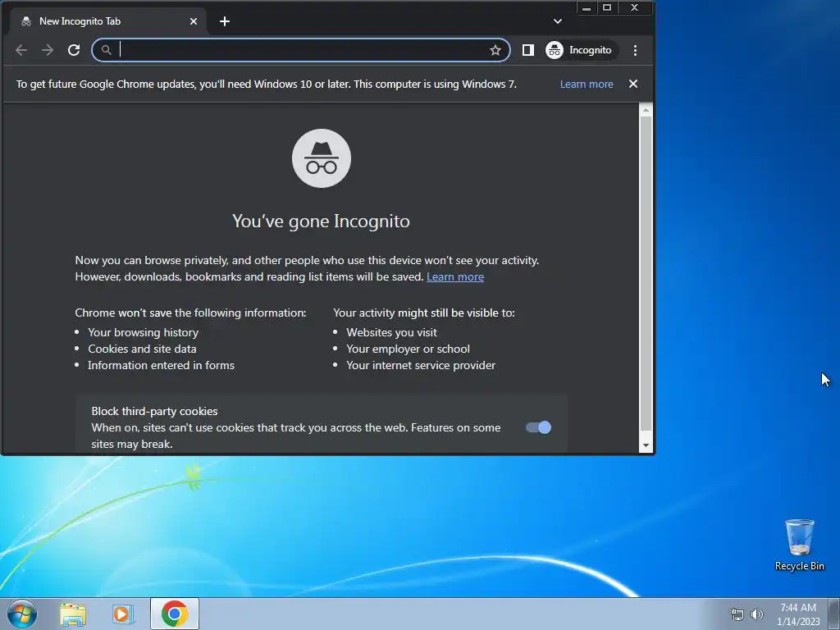This screenshot has height=630, width=840.
Task: Click 'Your internet service provider' item
Action: coord(421,365)
